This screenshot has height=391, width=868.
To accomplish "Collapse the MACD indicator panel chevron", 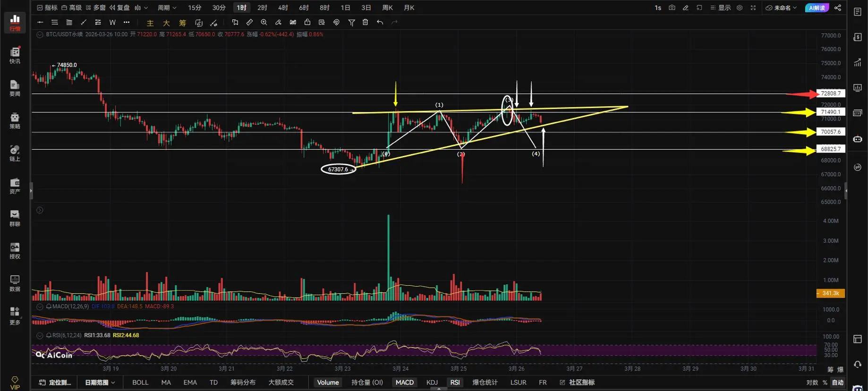I will [40, 306].
